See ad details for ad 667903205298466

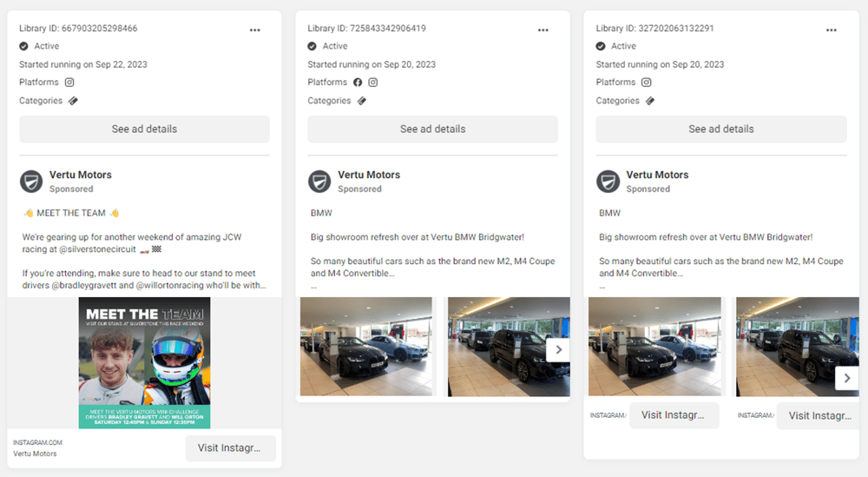144,129
